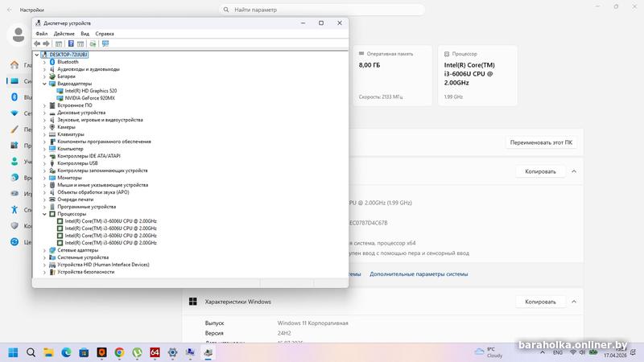The height and width of the screenshot is (362, 644).
Task: Click the user avatar in Settings
Action: click(x=18, y=35)
